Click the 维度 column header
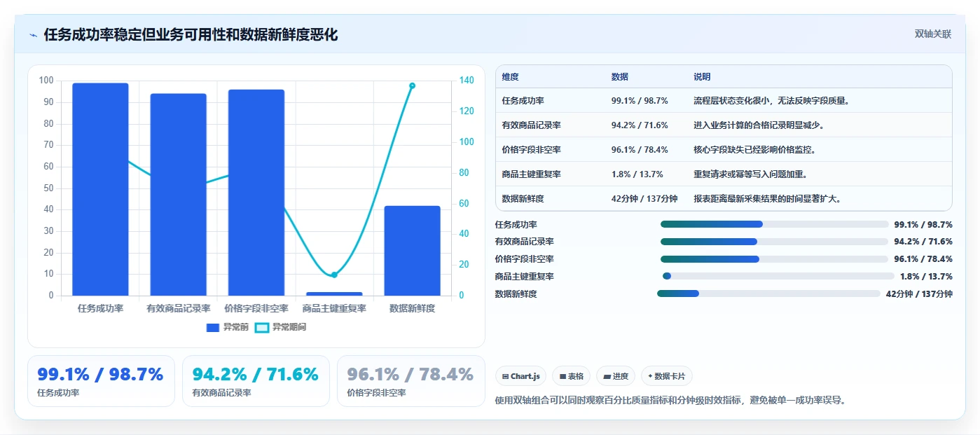Screen dimensions: 980x435 pyautogui.click(x=511, y=77)
